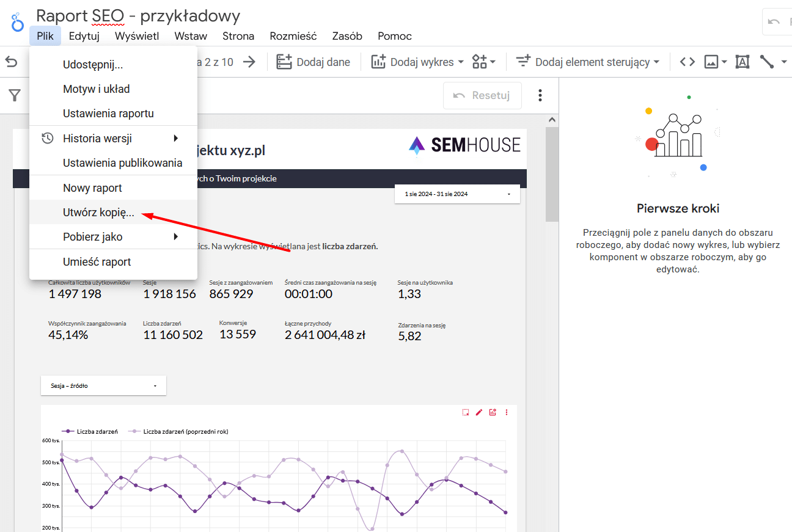This screenshot has width=792, height=532.
Task: Select the Sesje 1 918 156 scorecard
Action: pyautogui.click(x=169, y=290)
